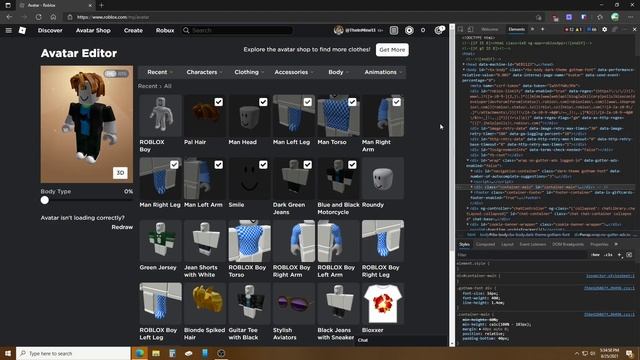
Task: Go back in the browser
Action: 9,17
